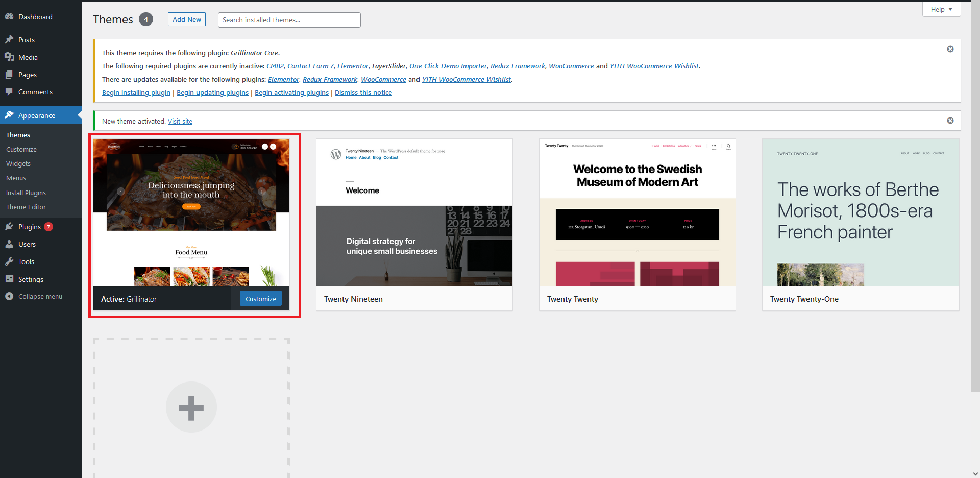Click the Add New theme button

[x=187, y=19]
